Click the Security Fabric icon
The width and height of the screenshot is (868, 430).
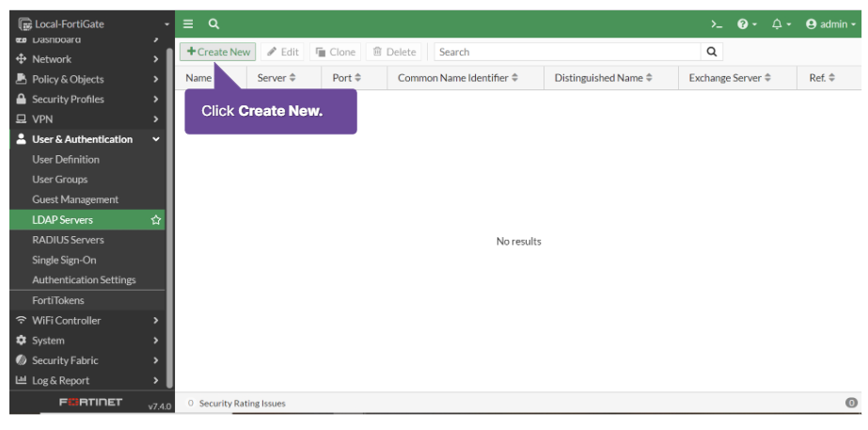21,360
